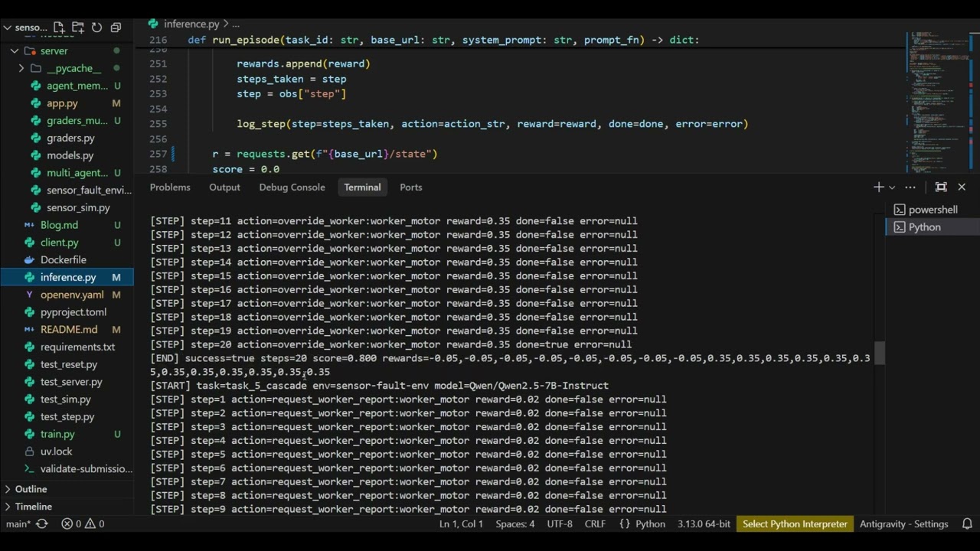Select the Python terminal instance

click(933, 227)
